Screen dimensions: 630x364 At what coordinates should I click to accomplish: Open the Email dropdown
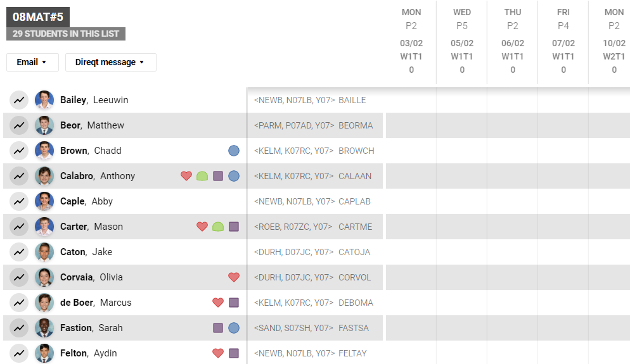(32, 62)
